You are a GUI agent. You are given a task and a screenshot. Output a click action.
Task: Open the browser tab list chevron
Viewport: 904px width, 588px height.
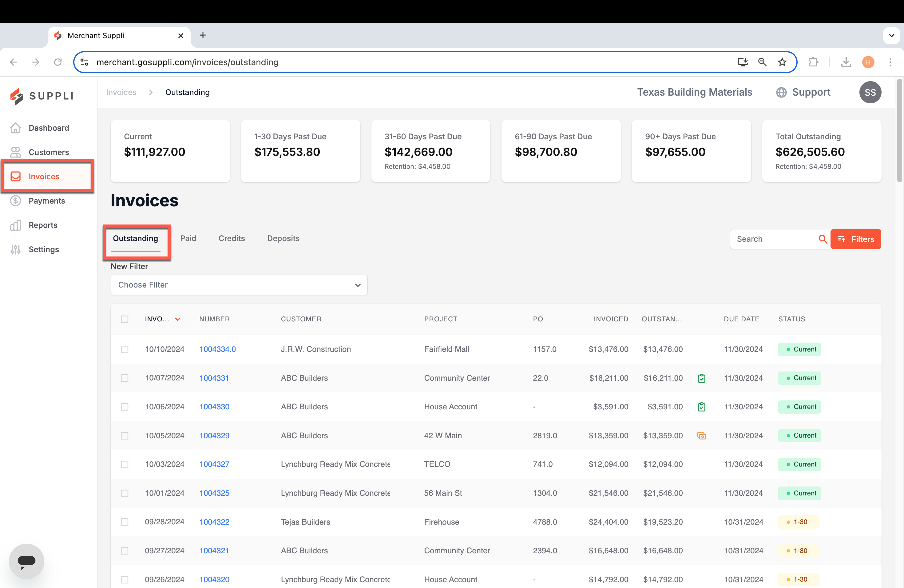(x=891, y=36)
